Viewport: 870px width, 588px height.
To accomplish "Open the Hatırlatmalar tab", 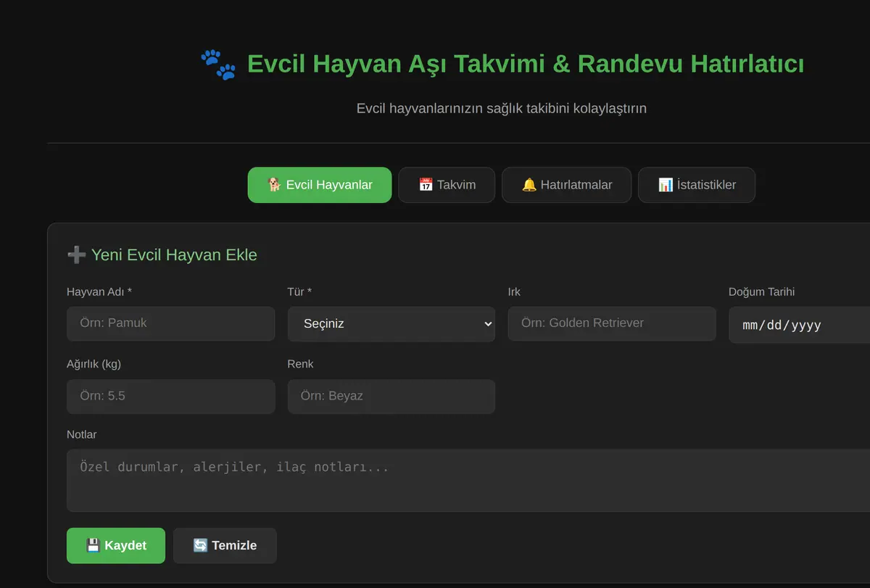I will [x=567, y=185].
